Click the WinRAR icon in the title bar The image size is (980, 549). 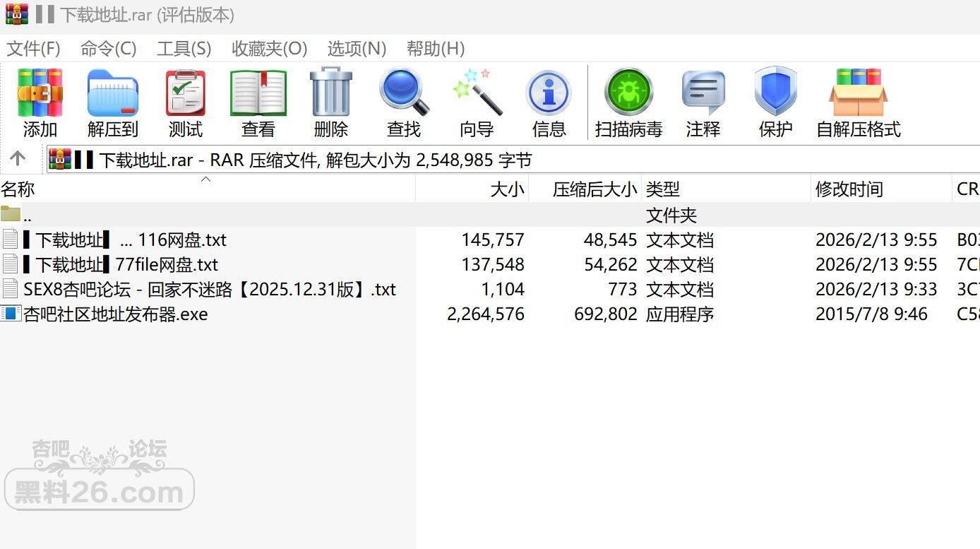[16, 14]
